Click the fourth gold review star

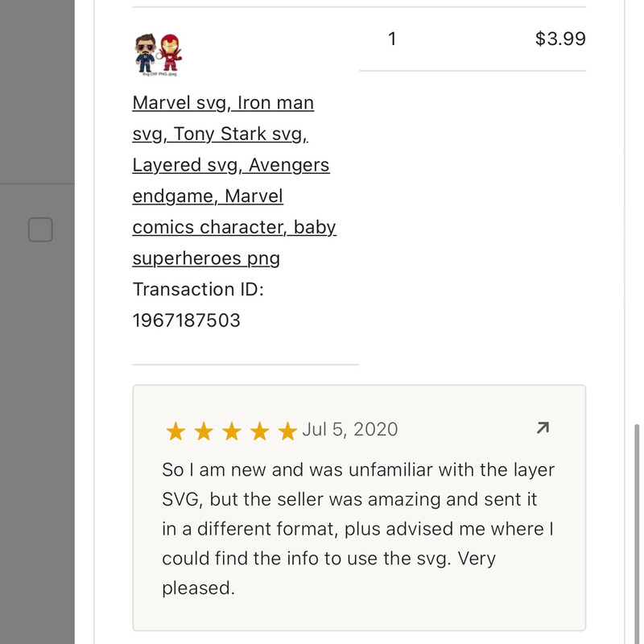259,432
